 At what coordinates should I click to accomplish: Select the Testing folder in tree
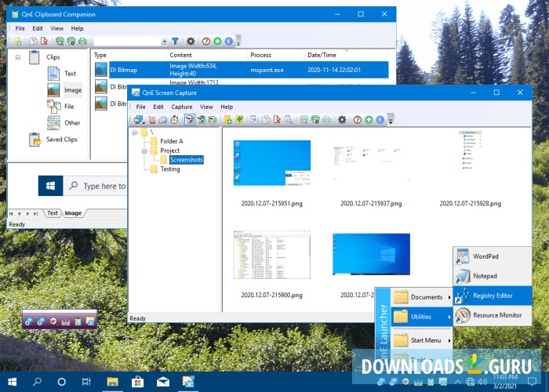click(169, 169)
